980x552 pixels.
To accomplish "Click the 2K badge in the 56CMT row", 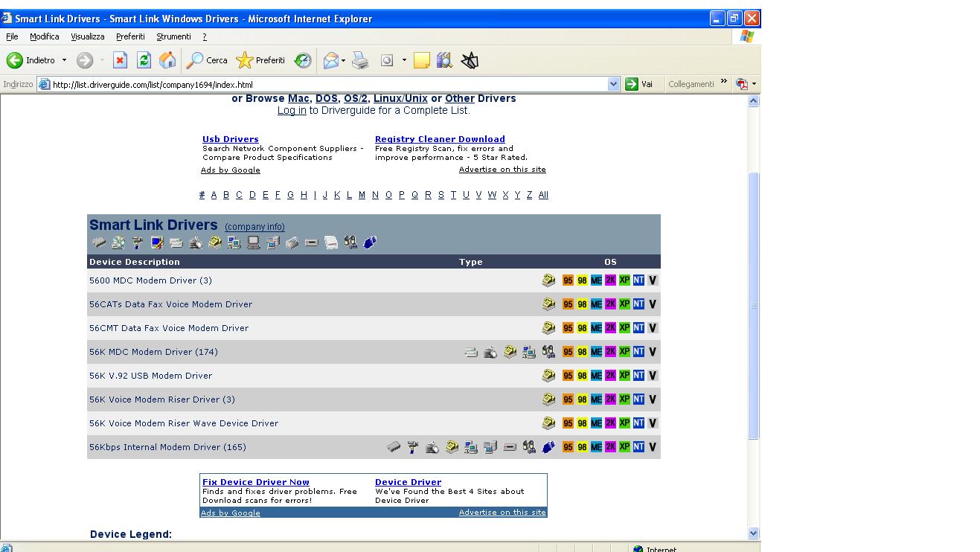I will (610, 328).
